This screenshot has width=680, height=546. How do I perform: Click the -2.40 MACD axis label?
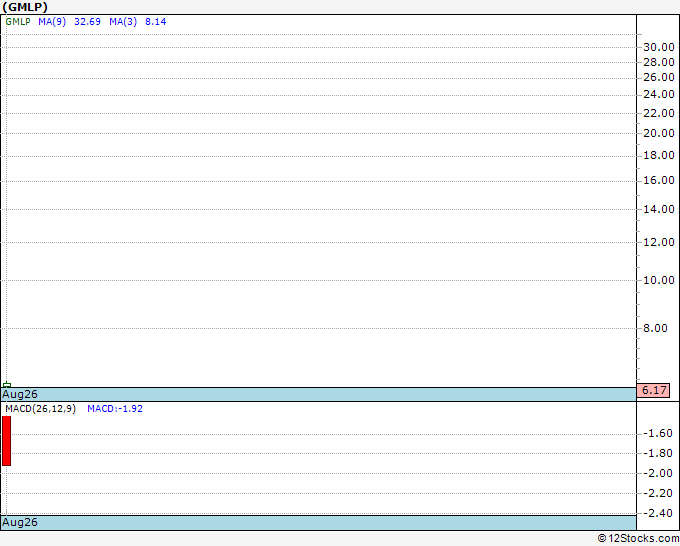point(658,513)
